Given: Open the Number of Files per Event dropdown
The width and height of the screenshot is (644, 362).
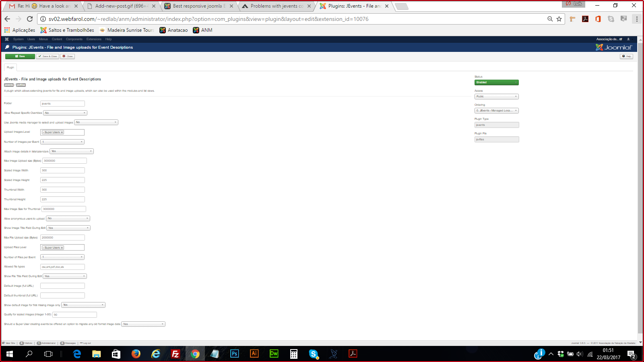Looking at the screenshot, I should (x=62, y=257).
